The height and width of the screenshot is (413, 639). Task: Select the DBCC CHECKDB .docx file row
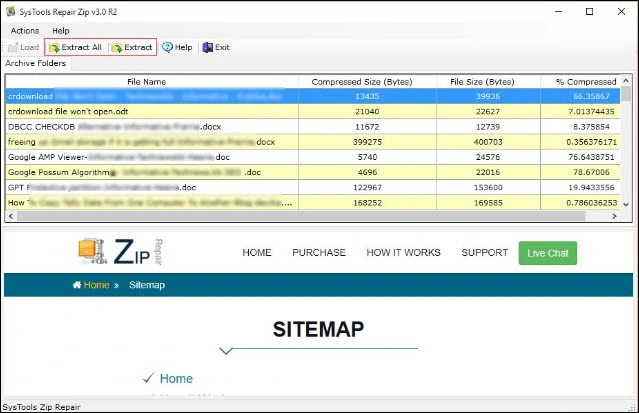(x=313, y=127)
